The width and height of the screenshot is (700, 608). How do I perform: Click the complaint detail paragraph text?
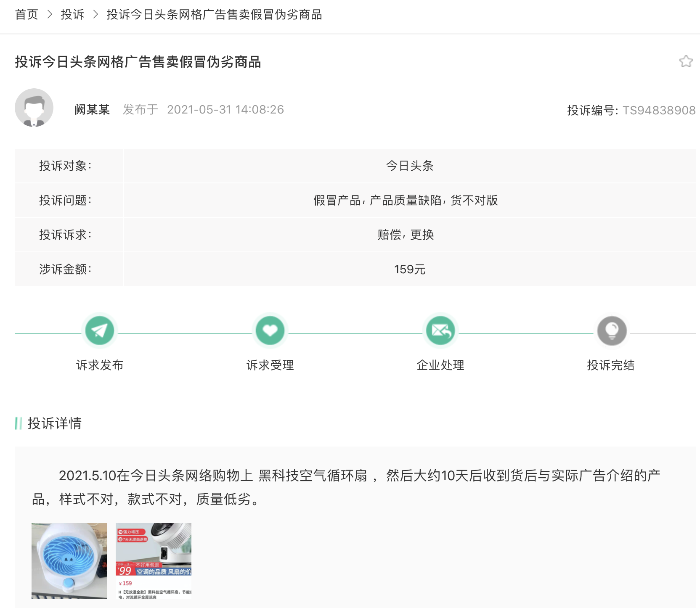346,487
